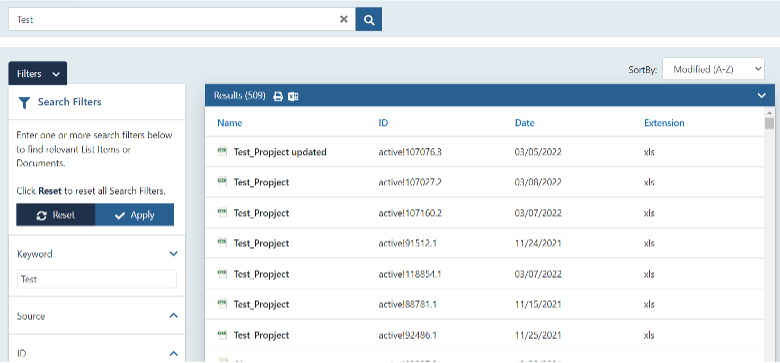Click file icon in row active!118854.1
Image resolution: width=780 pixels, height=363 pixels.
tap(222, 273)
